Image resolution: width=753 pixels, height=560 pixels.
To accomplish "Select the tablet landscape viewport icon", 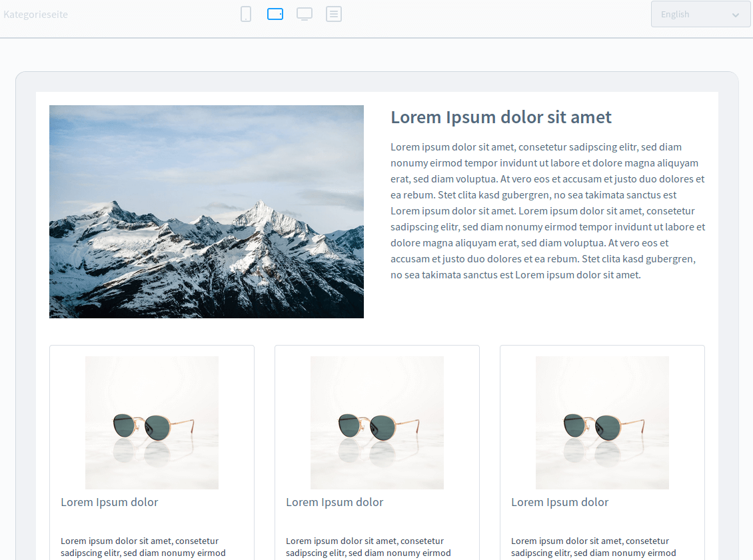I will pyautogui.click(x=275, y=14).
